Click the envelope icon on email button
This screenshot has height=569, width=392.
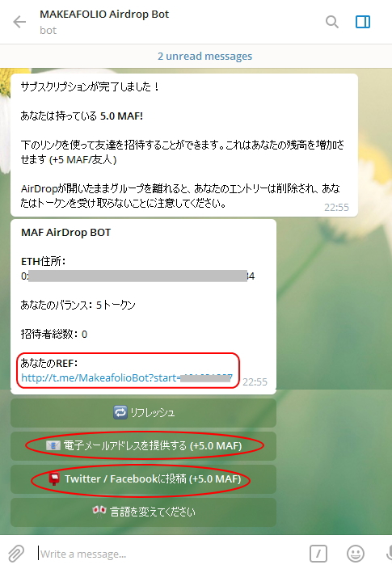pyautogui.click(x=53, y=445)
